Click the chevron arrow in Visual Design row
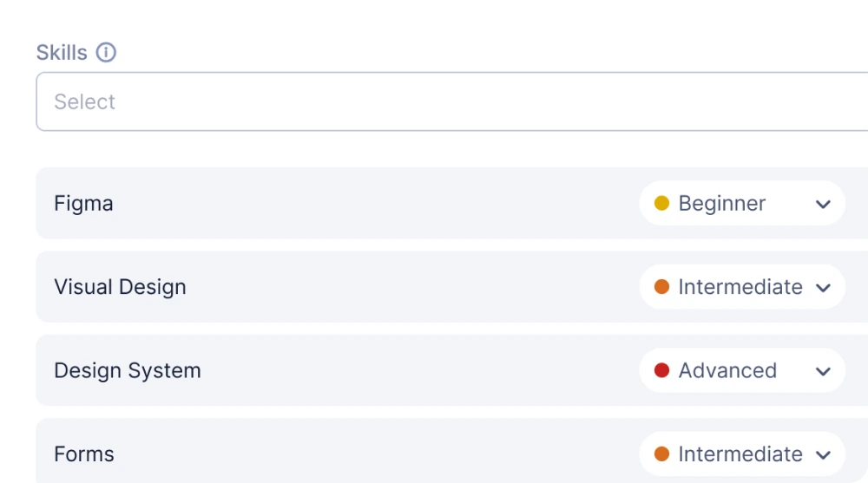The image size is (868, 483). tap(824, 288)
